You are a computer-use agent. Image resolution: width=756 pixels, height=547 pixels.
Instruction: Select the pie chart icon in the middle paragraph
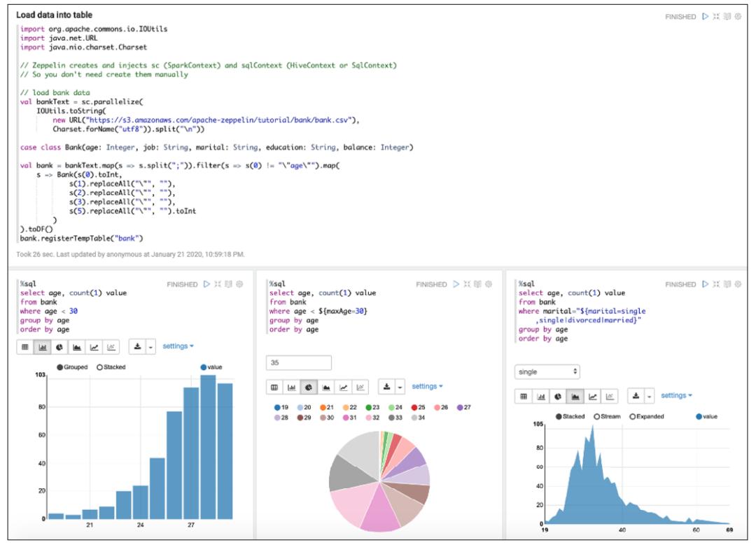(x=308, y=387)
